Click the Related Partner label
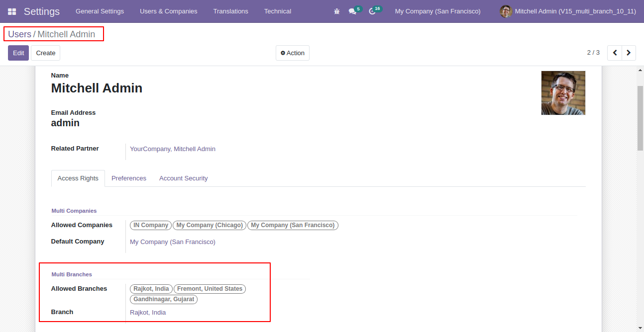This screenshot has width=644, height=332. [x=75, y=149]
